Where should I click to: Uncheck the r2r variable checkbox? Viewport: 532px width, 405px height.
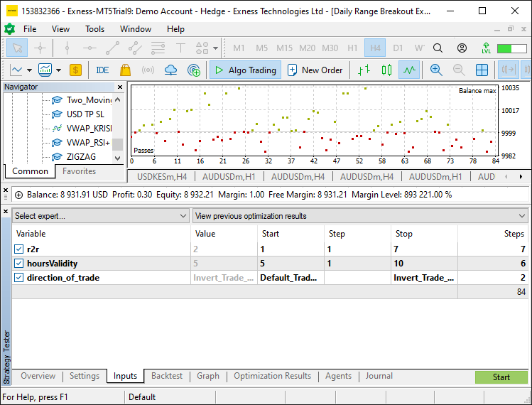pos(18,249)
